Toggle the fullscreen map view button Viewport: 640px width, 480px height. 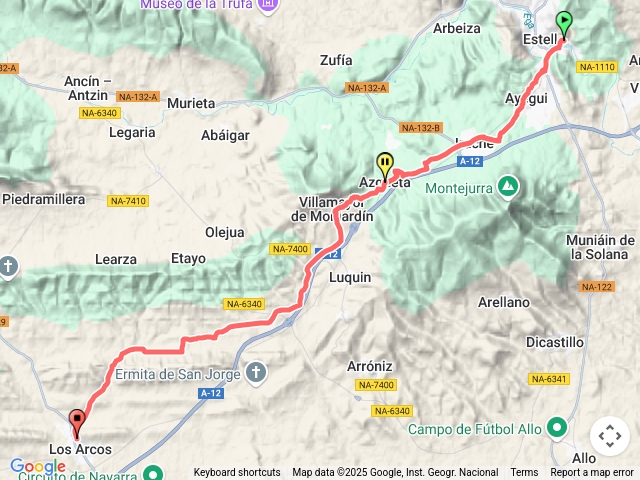pyautogui.click(x=610, y=436)
